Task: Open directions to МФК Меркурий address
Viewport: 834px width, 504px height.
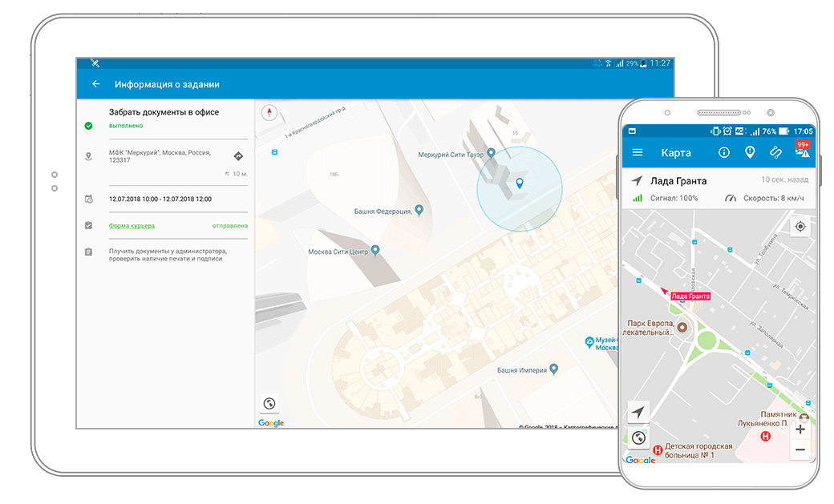Action: 238,156
